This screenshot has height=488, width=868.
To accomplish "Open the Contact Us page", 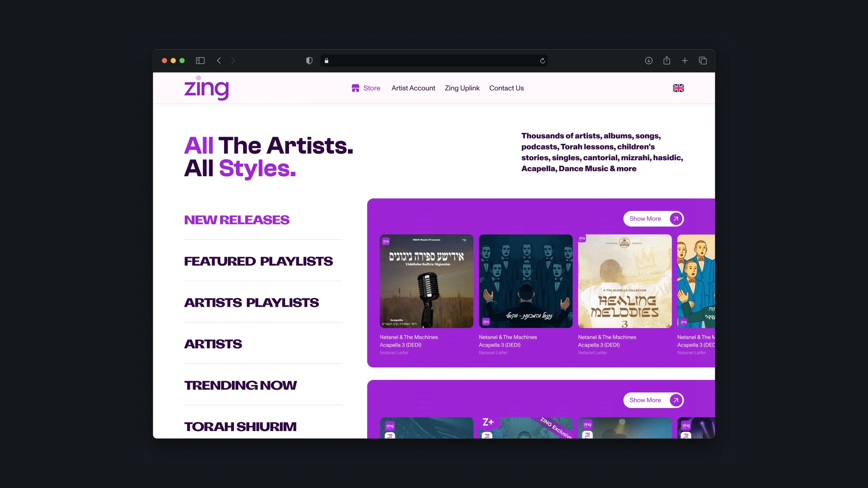I will point(507,88).
